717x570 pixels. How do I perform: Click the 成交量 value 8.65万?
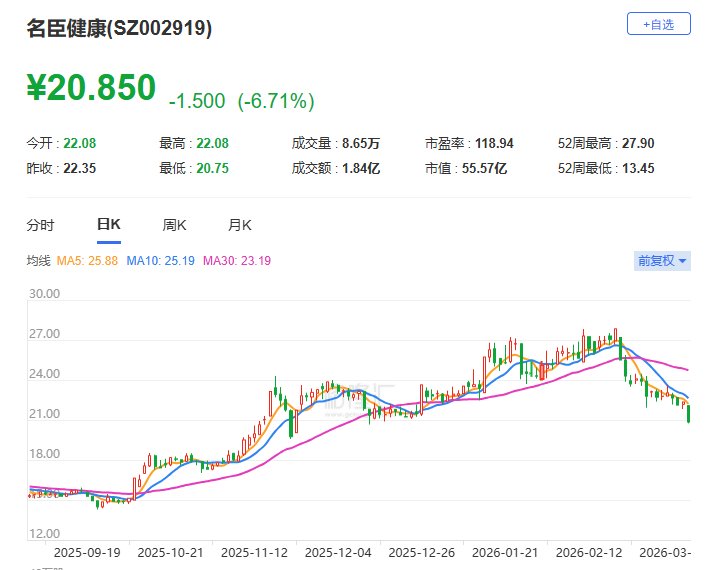tap(360, 144)
